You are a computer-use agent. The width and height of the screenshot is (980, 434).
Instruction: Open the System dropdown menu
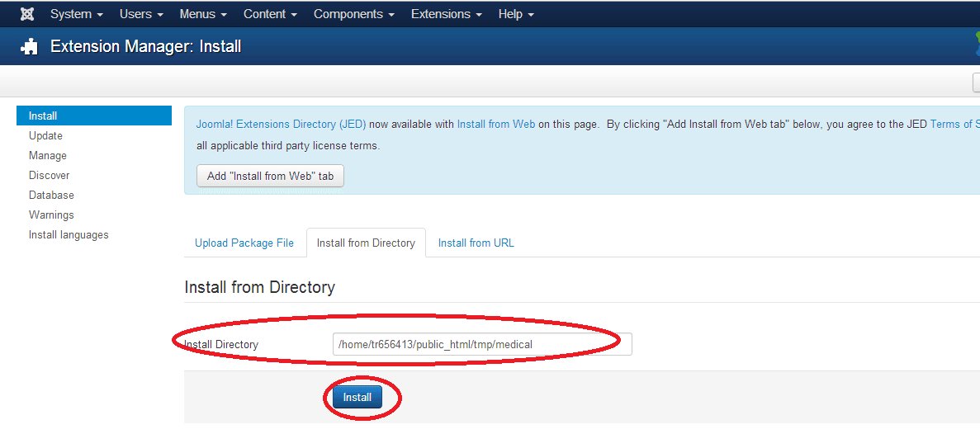[x=76, y=14]
